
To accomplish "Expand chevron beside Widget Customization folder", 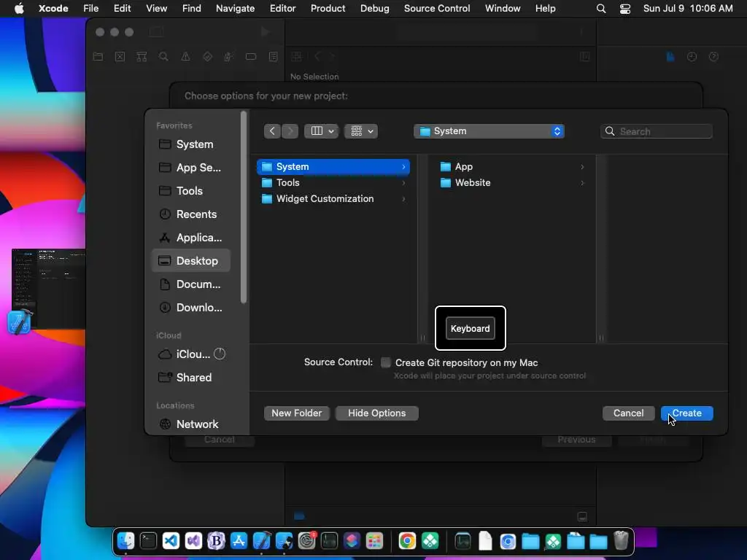I will (403, 199).
